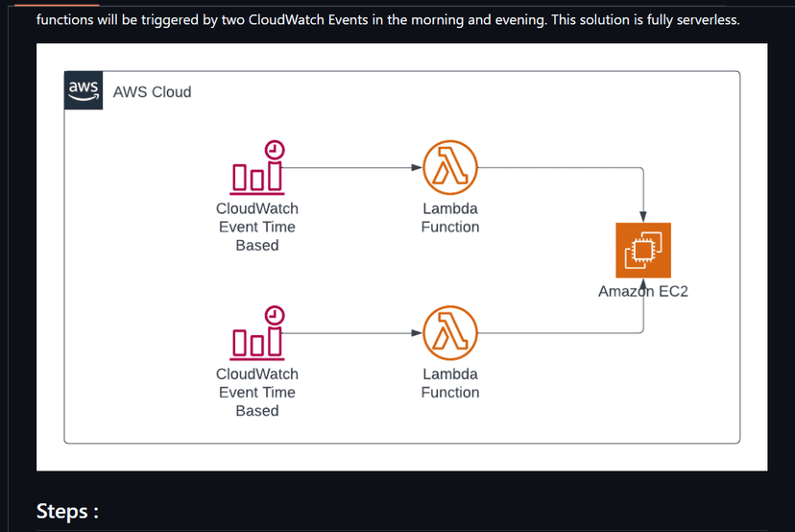Open the AWS architecture diagram image
795x532 pixels.
tap(402, 257)
